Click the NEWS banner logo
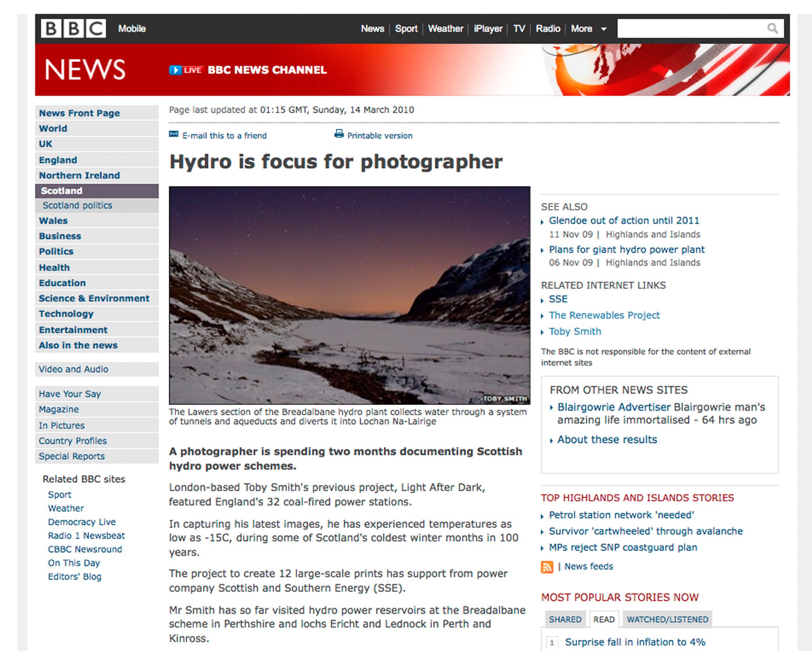This screenshot has width=812, height=663. pos(85,70)
